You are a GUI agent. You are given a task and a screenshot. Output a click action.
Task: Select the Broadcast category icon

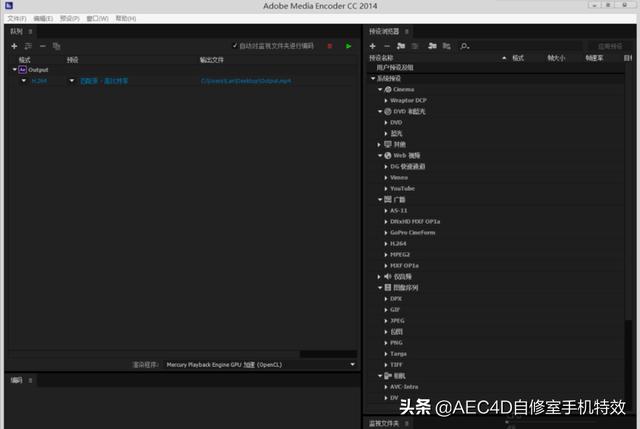tap(388, 199)
